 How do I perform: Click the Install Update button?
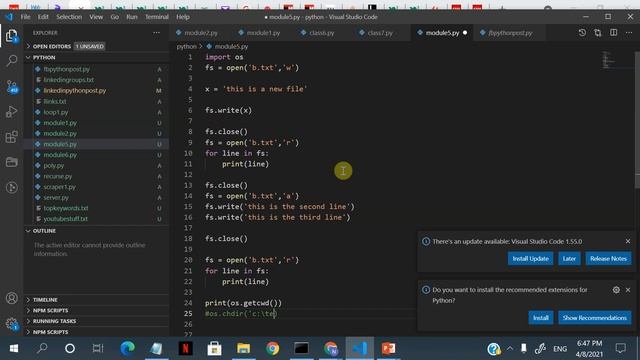(x=530, y=259)
